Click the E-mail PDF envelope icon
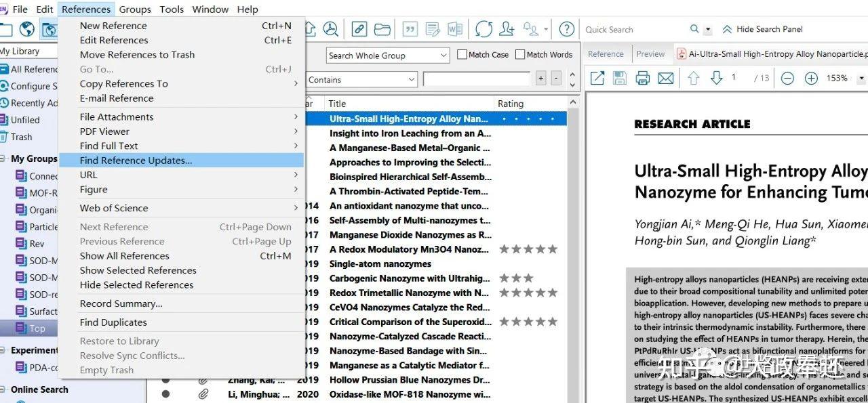868x403 pixels. click(666, 79)
